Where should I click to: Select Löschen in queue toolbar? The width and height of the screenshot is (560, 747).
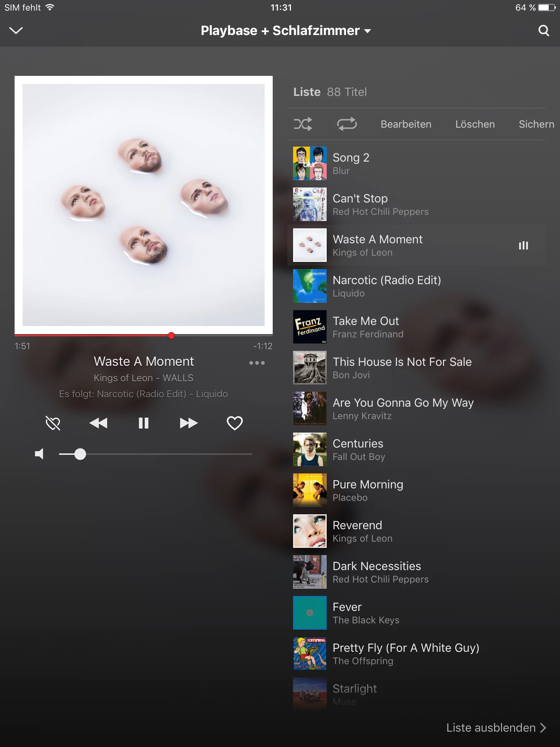475,124
